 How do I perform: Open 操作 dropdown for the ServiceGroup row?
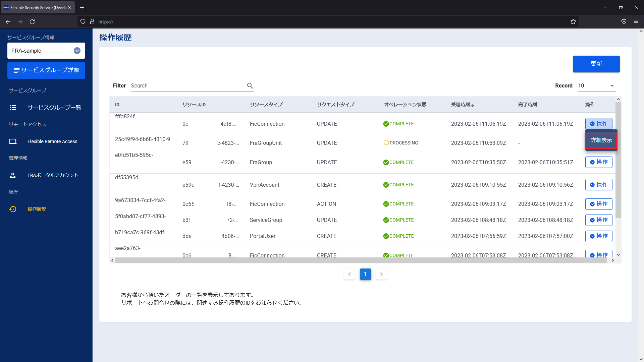tap(598, 220)
